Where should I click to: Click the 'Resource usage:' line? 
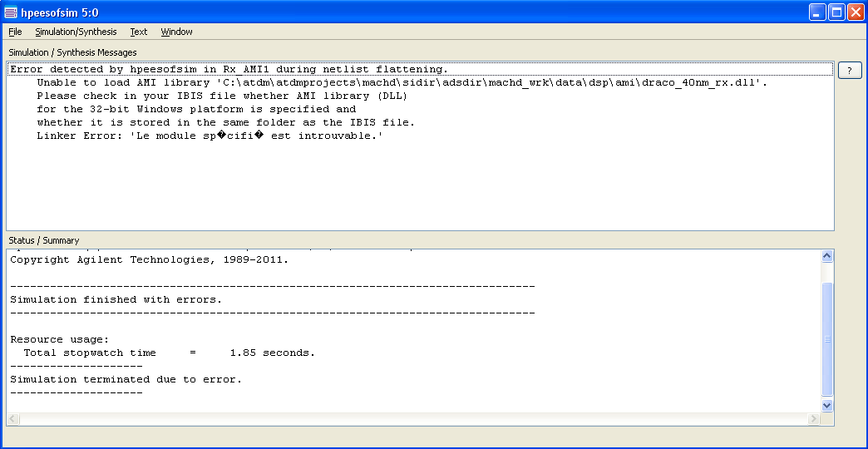click(60, 339)
